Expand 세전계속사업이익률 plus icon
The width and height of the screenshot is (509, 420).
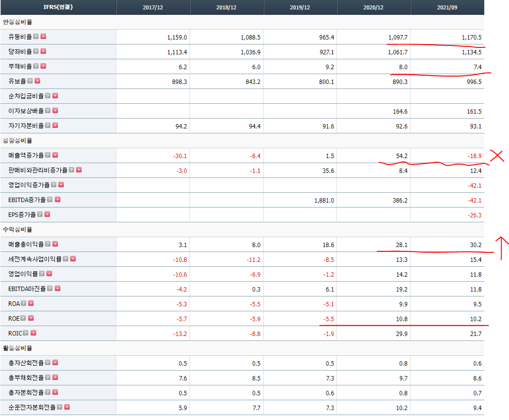(x=73, y=259)
